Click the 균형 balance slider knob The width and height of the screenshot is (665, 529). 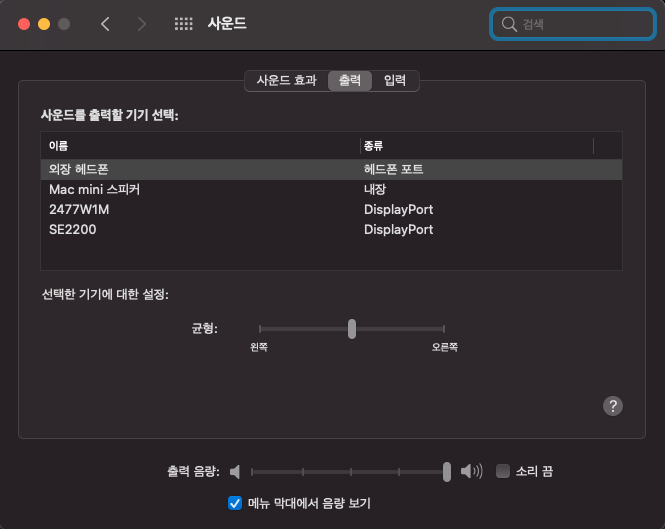352,329
